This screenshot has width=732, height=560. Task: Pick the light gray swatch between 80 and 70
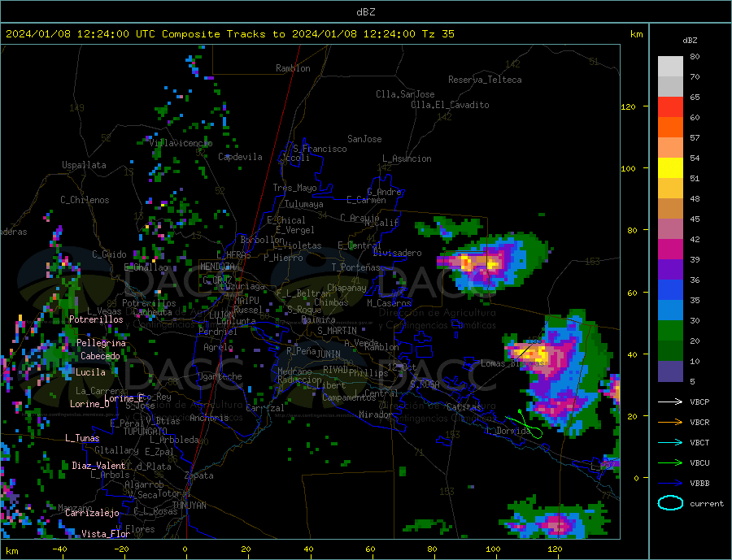(x=670, y=67)
